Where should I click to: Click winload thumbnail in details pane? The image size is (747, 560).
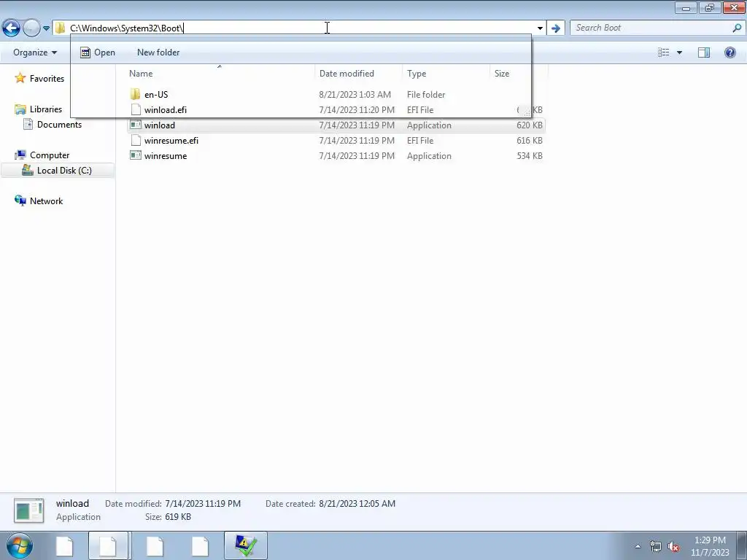(29, 510)
